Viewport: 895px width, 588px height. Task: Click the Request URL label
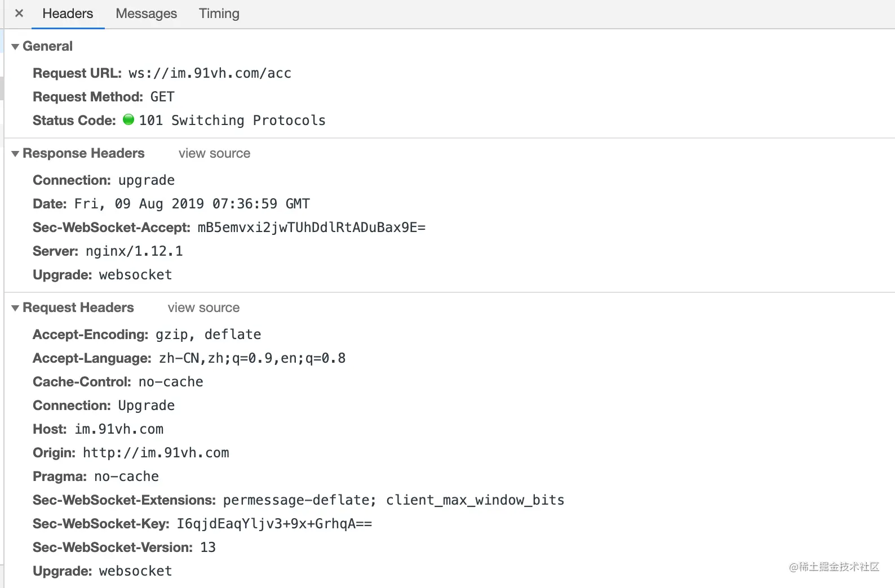(77, 73)
